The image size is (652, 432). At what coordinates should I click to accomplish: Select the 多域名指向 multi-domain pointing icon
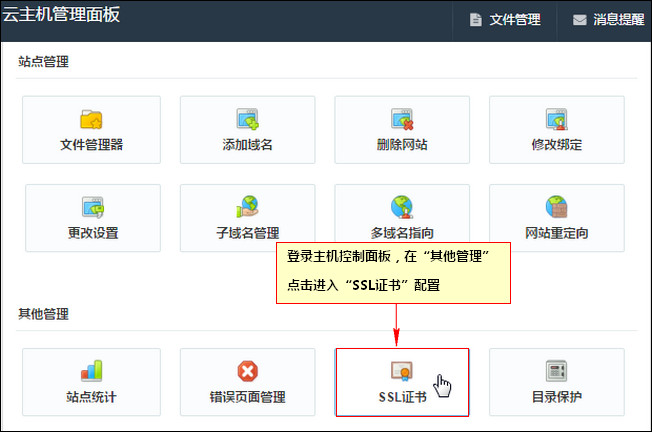pos(402,207)
